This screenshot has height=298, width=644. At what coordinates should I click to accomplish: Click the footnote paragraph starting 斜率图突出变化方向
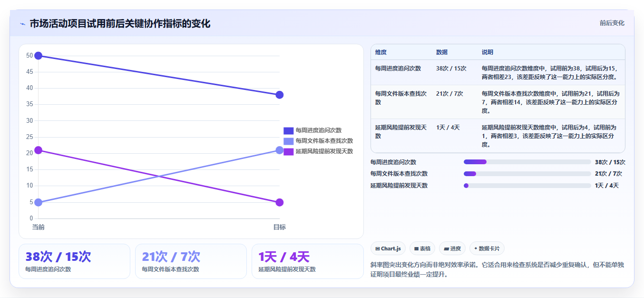(x=497, y=269)
